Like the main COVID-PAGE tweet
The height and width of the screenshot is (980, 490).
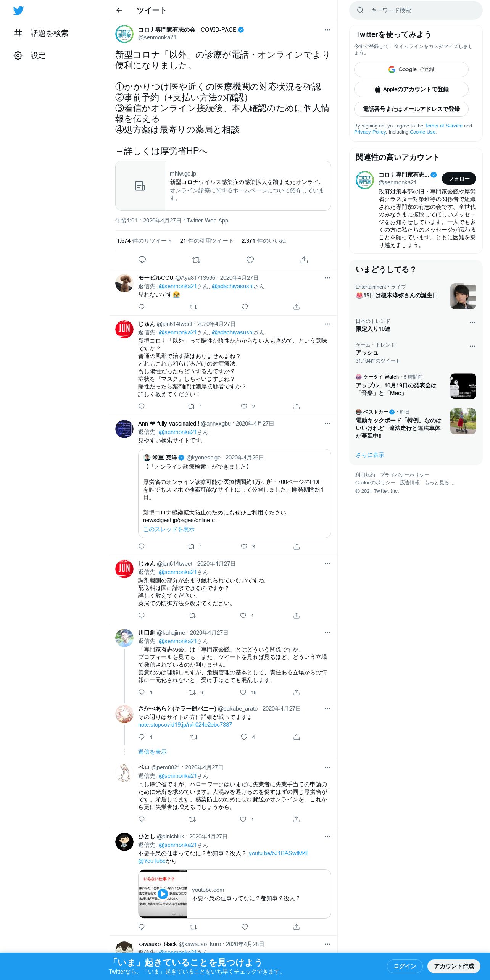click(250, 260)
